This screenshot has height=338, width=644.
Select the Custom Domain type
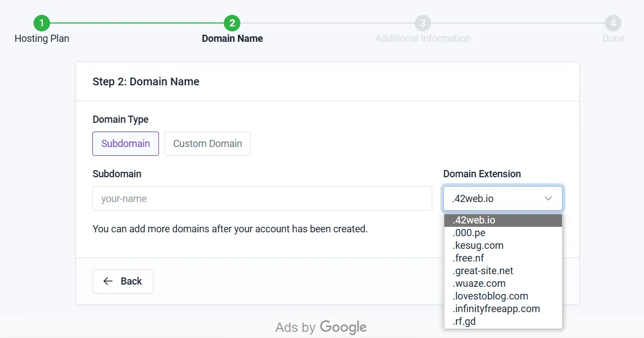point(207,144)
